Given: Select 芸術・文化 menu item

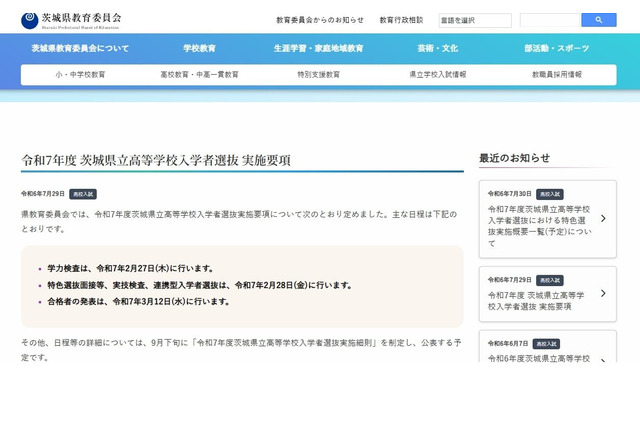Looking at the screenshot, I should coord(438,48).
